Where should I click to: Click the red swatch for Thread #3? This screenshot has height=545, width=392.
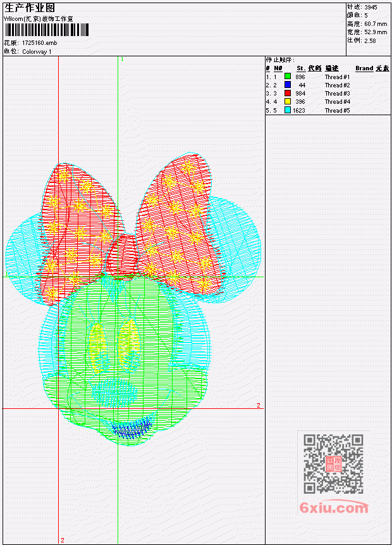[x=288, y=93]
